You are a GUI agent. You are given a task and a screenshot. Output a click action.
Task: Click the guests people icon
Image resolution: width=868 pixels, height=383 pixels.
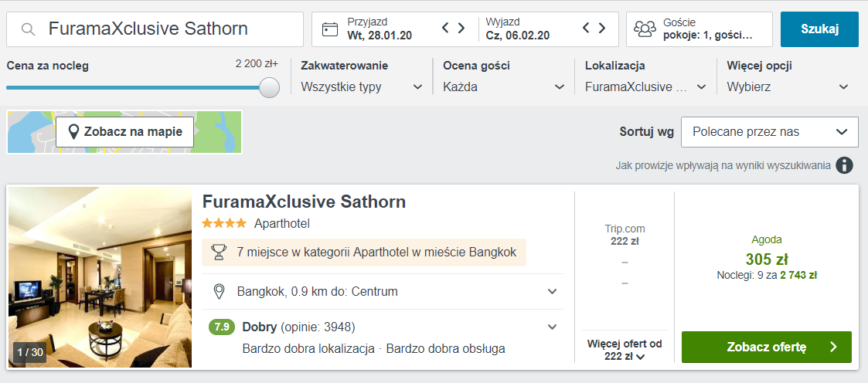tap(645, 29)
